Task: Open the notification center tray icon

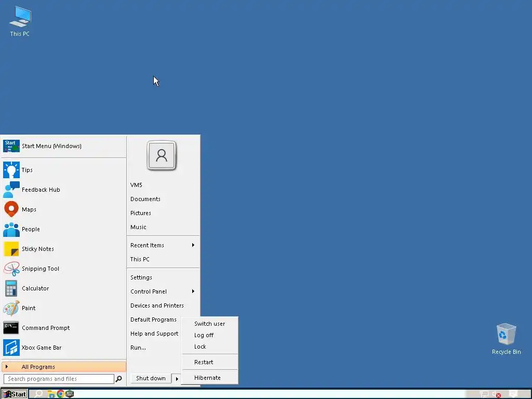Action: click(513, 394)
